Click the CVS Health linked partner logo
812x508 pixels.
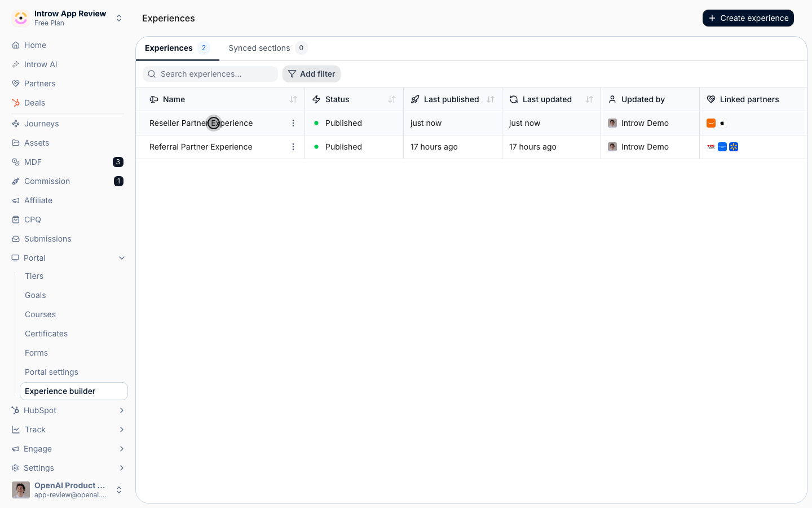point(711,147)
